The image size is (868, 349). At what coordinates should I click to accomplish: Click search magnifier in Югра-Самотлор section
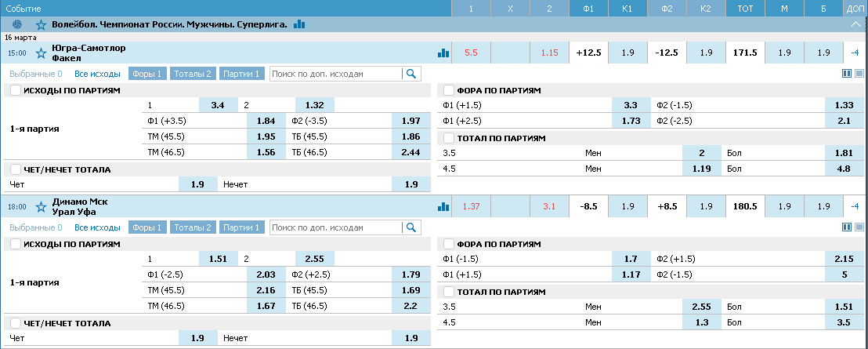pyautogui.click(x=411, y=74)
